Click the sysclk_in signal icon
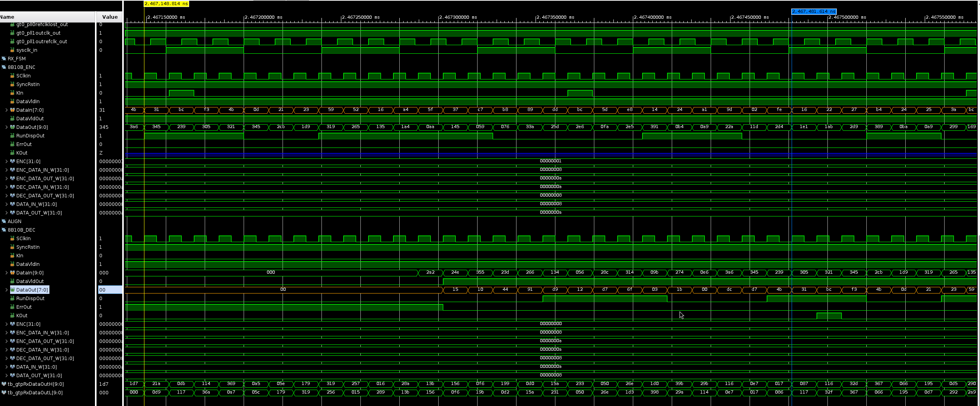 point(12,50)
